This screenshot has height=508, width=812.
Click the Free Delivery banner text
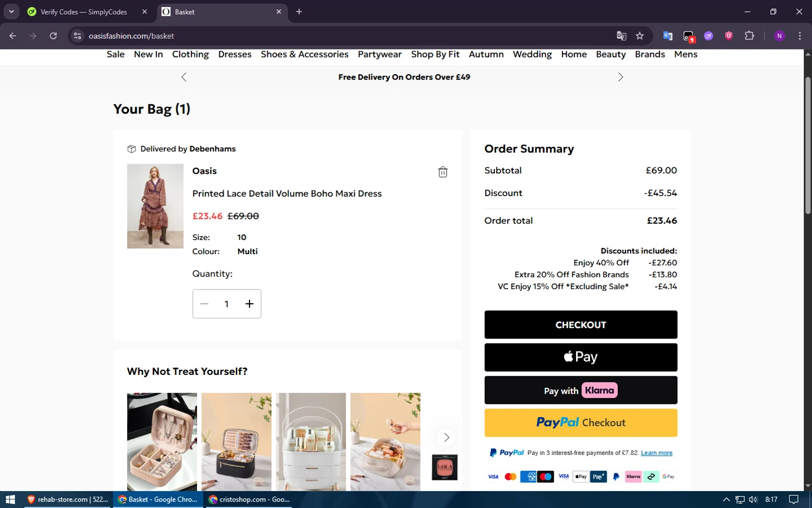point(404,77)
